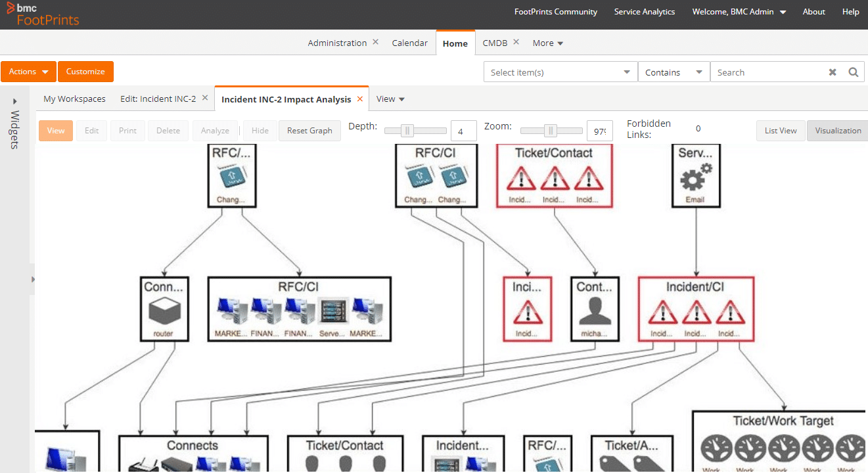Switch to List View

781,131
